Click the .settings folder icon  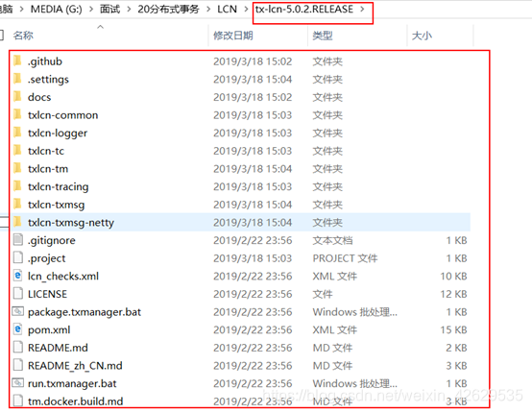[x=17, y=79]
